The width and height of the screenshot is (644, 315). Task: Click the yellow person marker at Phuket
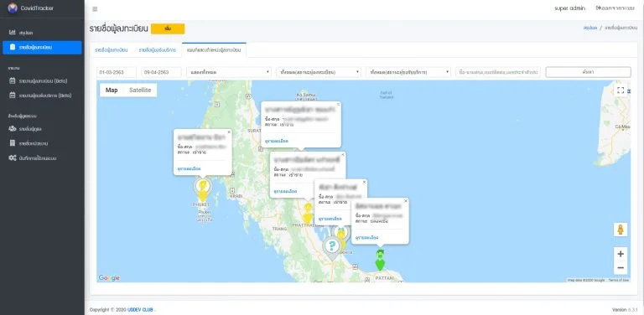click(x=202, y=190)
